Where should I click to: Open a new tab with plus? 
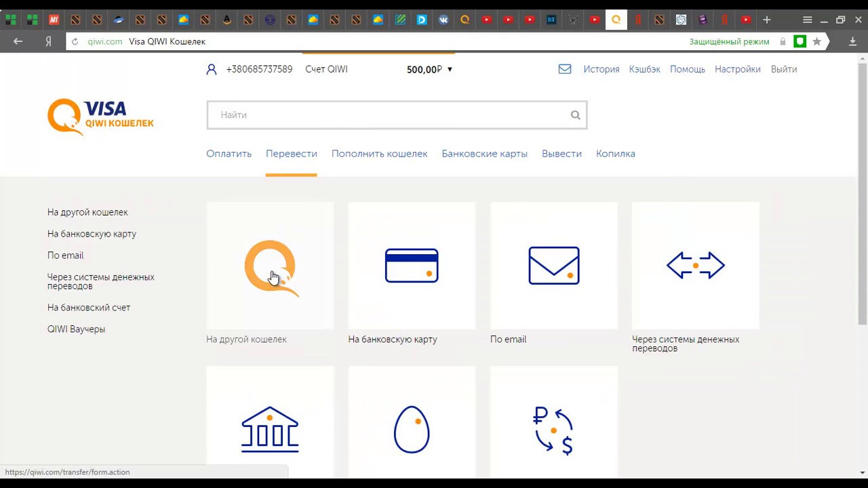point(767,20)
